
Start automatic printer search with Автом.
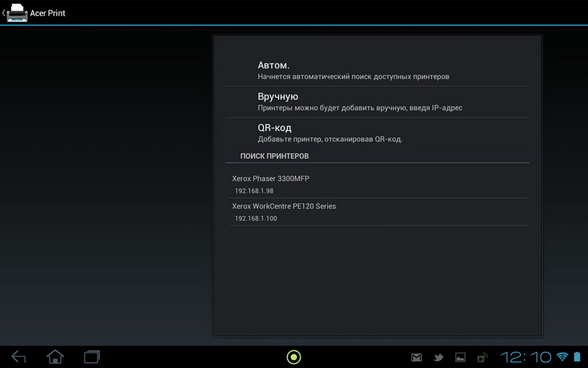coord(377,71)
